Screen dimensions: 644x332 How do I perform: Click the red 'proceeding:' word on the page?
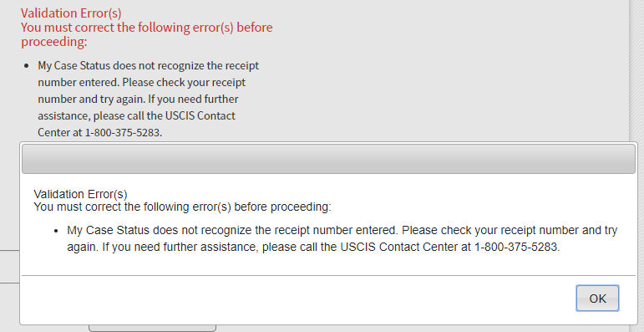(x=54, y=42)
